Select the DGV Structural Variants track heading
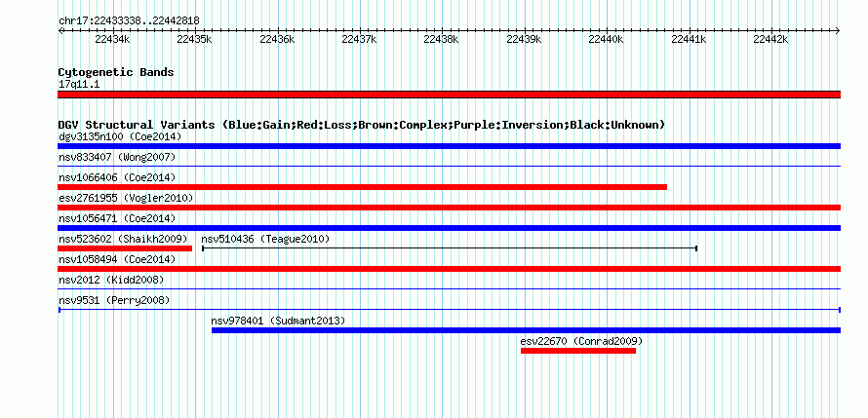This screenshot has height=418, width=868. coord(362,125)
